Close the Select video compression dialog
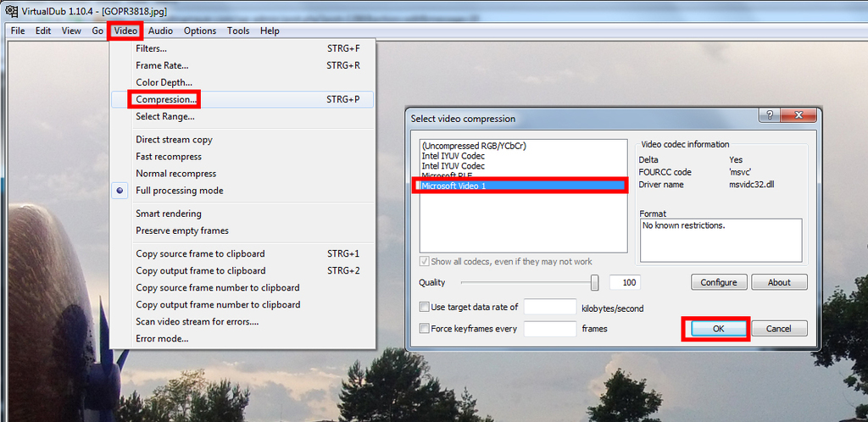Image resolution: width=868 pixels, height=422 pixels. 798,115
